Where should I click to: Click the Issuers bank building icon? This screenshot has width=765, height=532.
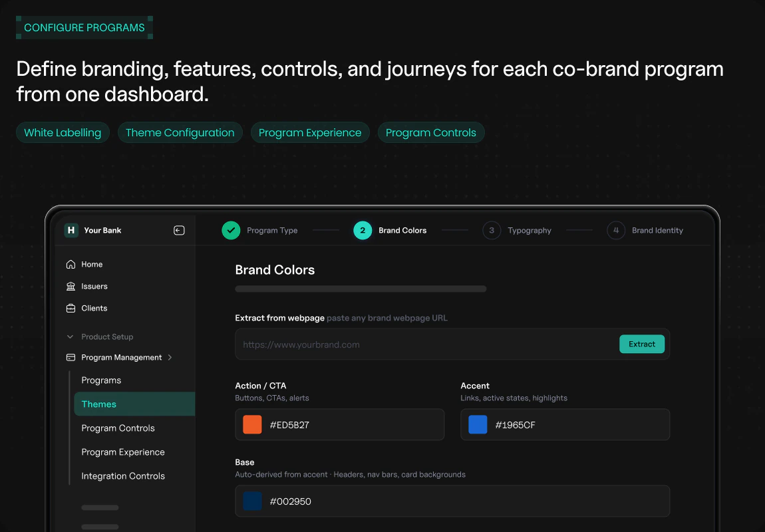pyautogui.click(x=71, y=286)
